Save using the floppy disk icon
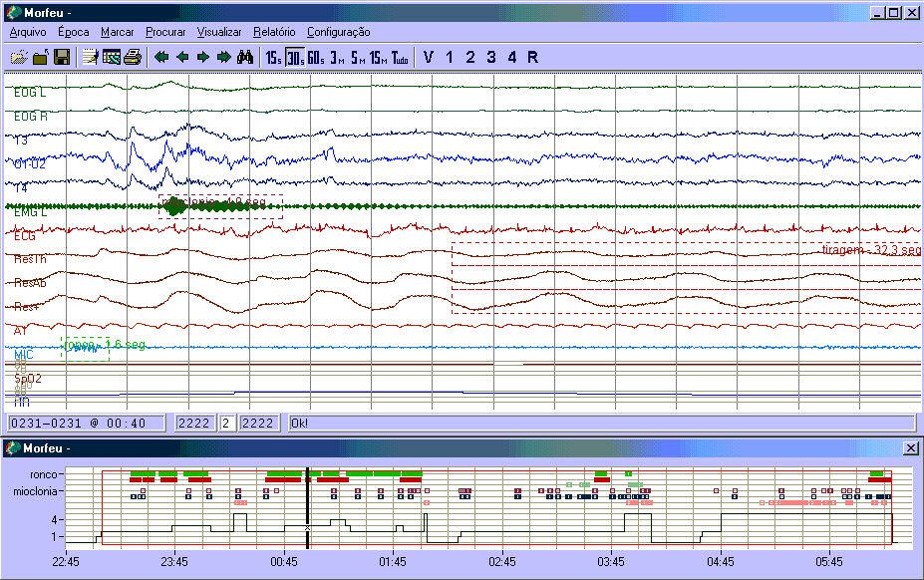924x580 pixels. tap(62, 57)
